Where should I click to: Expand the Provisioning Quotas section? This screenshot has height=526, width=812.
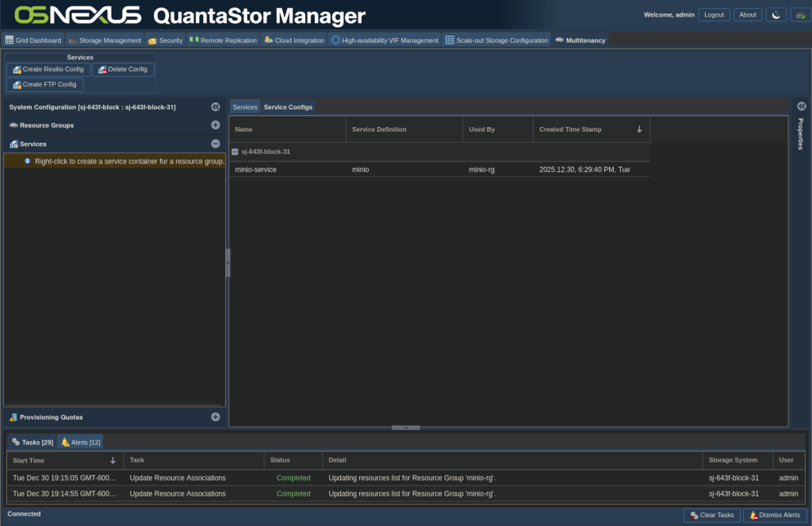click(x=215, y=417)
